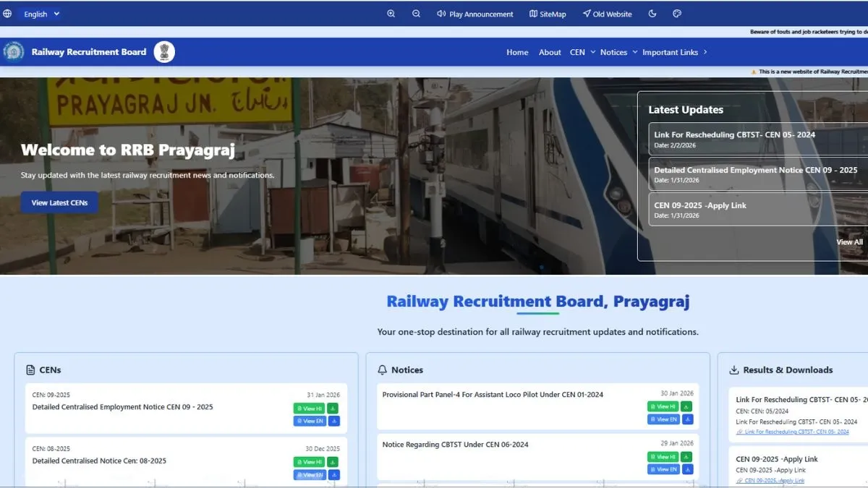Go to the Old Website

pos(607,14)
